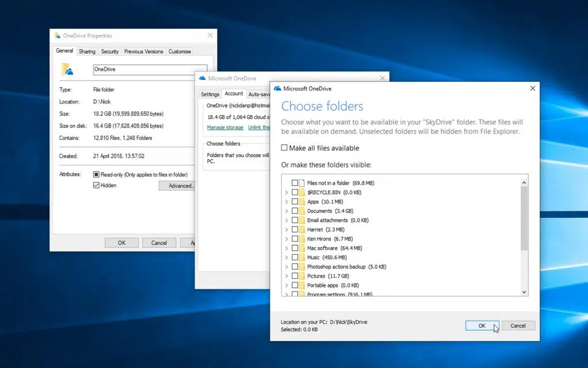Click the Ken Hirons folder icon
The image size is (588, 368).
(x=302, y=239)
